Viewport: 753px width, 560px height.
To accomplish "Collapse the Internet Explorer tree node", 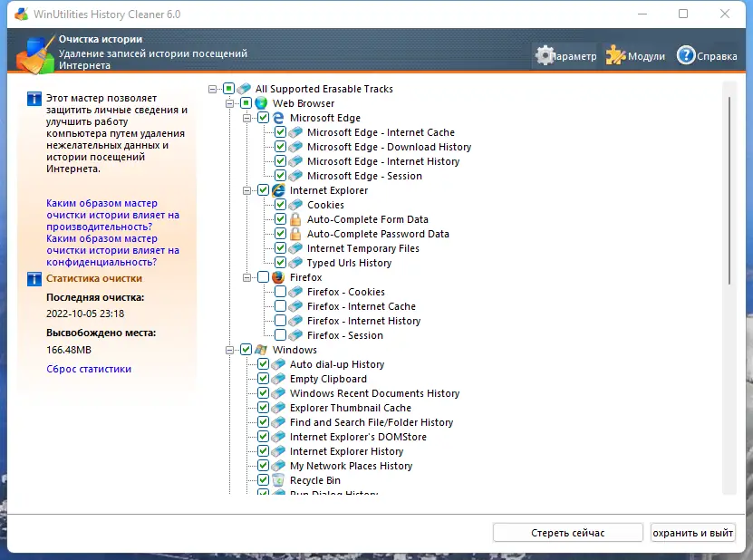I will point(246,190).
